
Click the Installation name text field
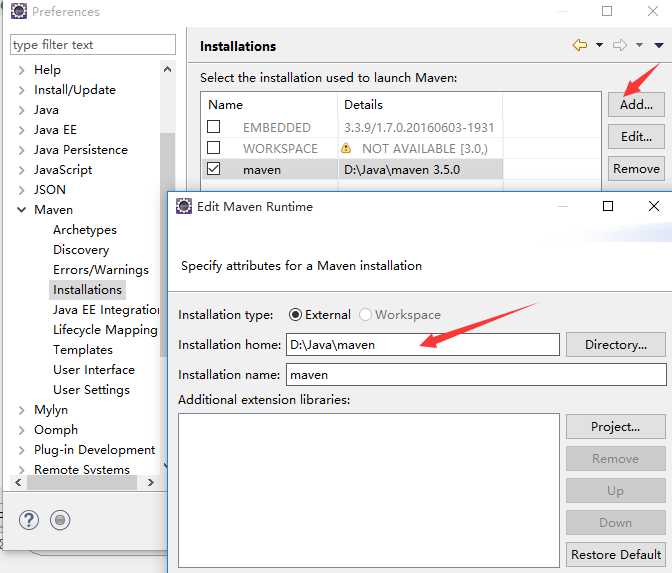pyautogui.click(x=476, y=375)
